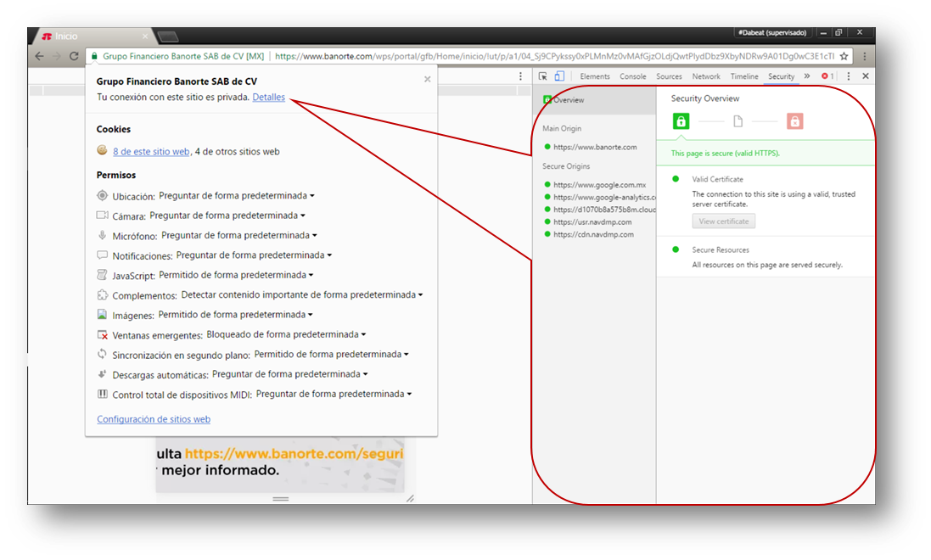Open the Ventanas emergentes dropdown
The height and width of the screenshot is (560, 931).
[x=286, y=335]
